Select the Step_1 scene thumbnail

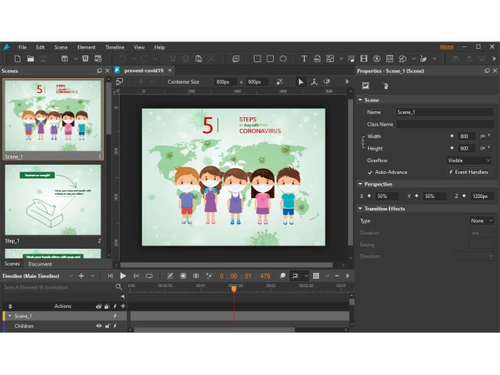53,200
